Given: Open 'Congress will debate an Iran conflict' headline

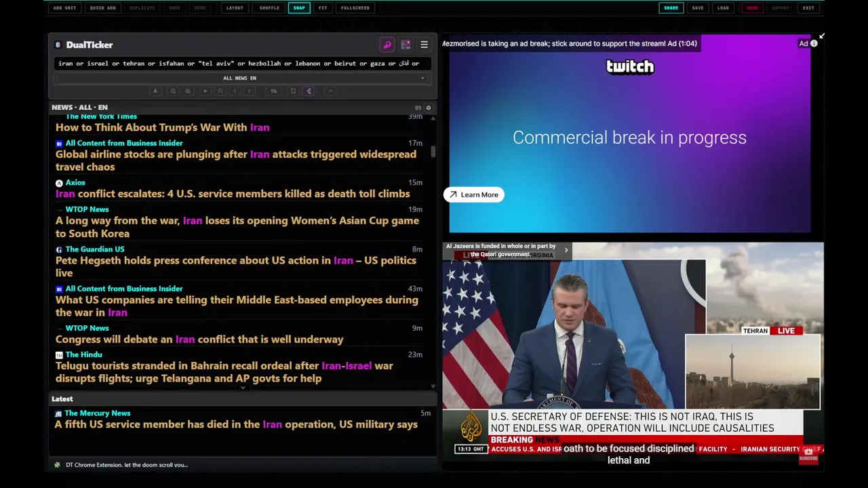Looking at the screenshot, I should [x=199, y=340].
